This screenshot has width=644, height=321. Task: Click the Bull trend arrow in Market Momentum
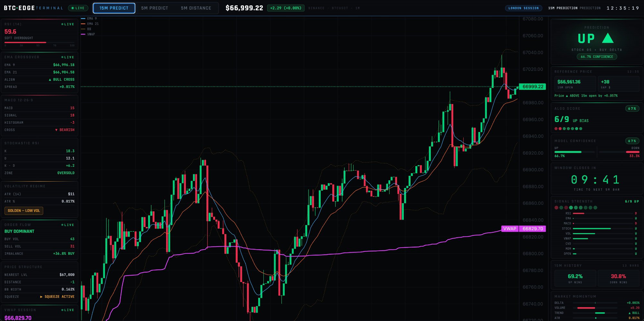[x=630, y=313]
